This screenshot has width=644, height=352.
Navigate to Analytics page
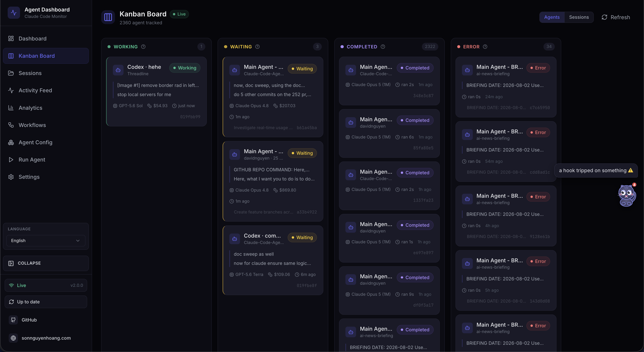[46, 108]
